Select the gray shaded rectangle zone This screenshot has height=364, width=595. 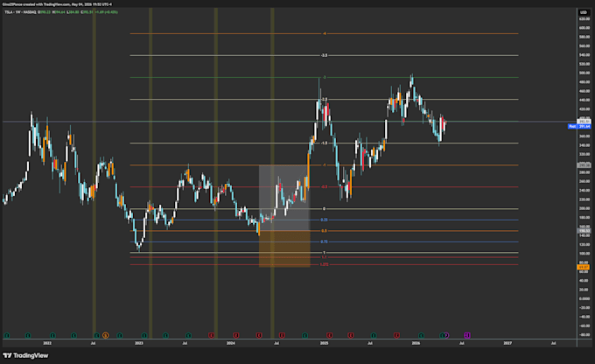click(x=284, y=198)
